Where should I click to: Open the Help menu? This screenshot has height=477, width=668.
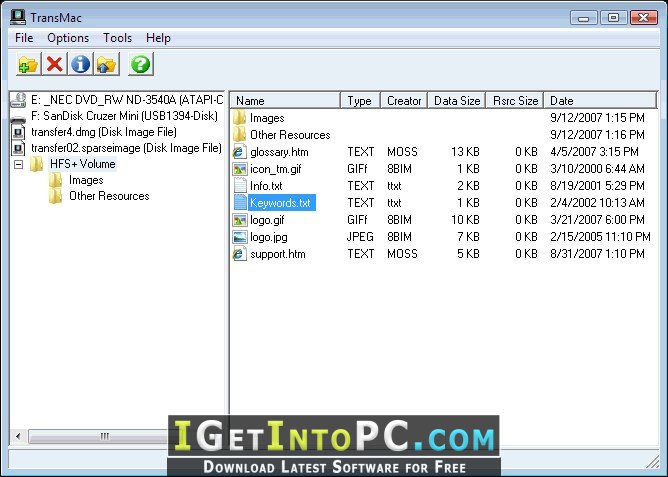coord(158,38)
